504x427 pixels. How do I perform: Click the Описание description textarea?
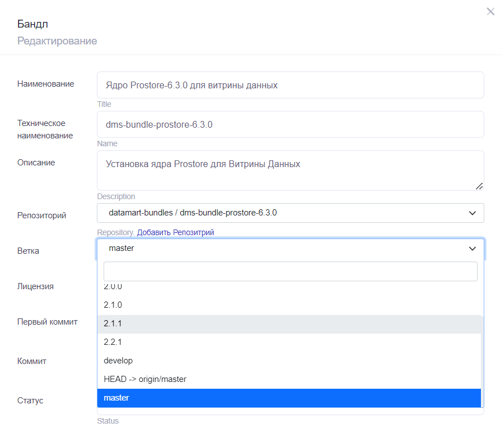point(290,170)
